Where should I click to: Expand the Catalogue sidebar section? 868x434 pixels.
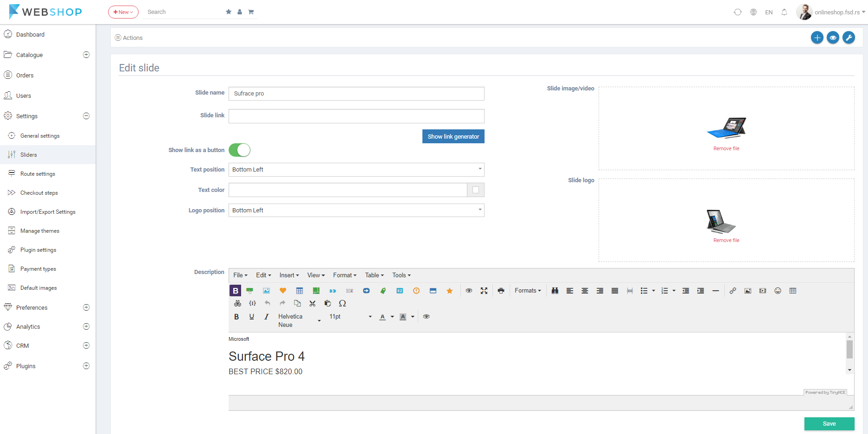coord(86,55)
